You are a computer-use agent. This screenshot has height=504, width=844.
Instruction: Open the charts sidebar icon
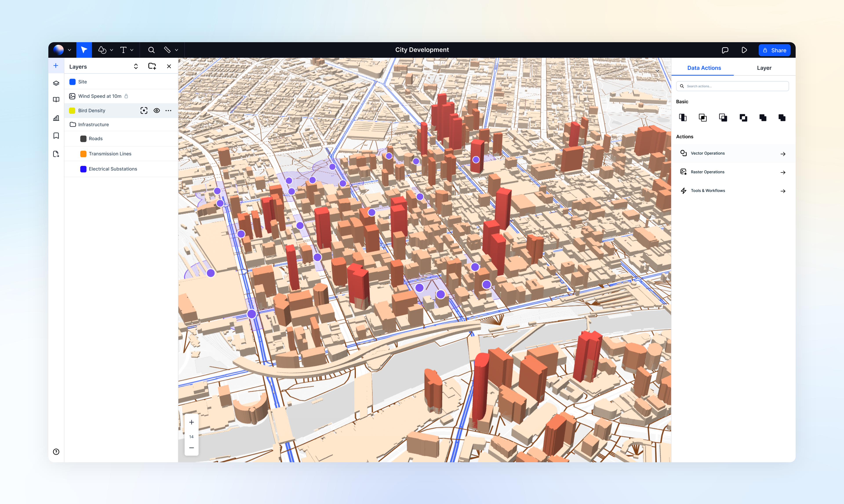(56, 118)
